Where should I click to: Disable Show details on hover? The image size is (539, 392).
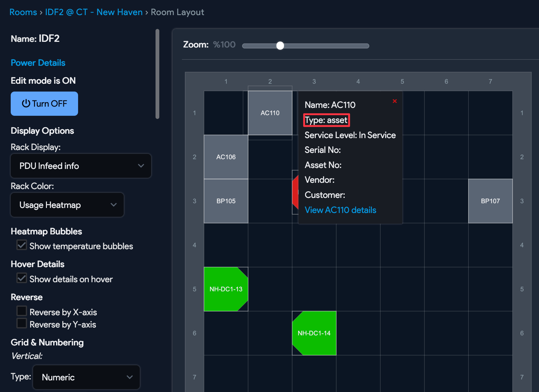22,278
